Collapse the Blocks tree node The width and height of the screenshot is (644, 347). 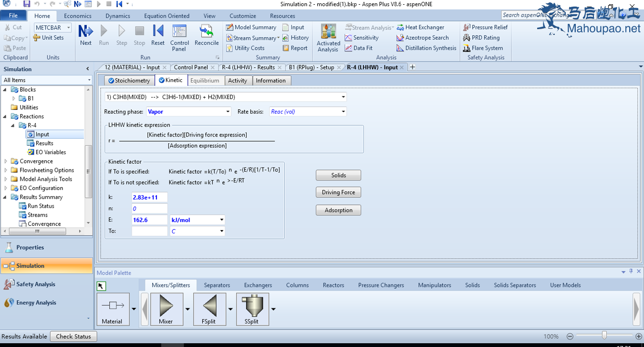[6, 89]
